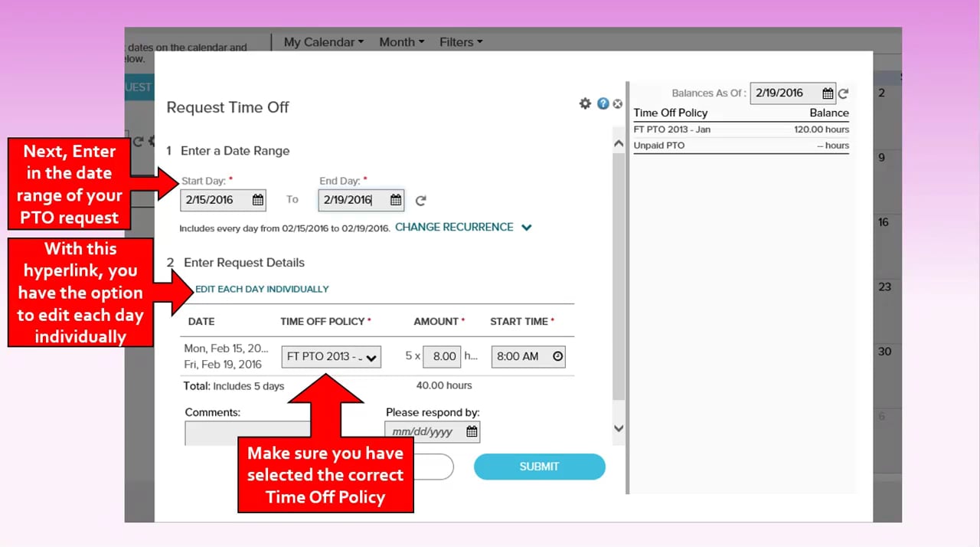
Task: Click the Comments text box
Action: click(247, 433)
